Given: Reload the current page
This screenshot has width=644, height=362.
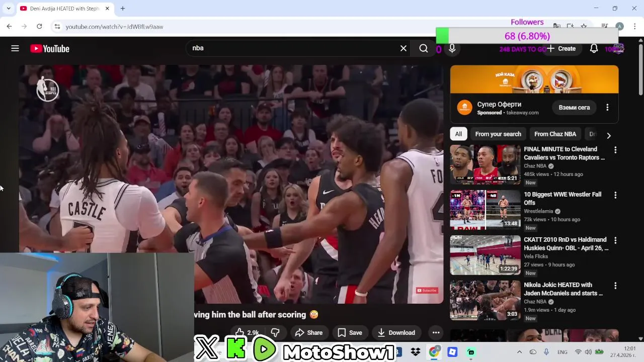Looking at the screenshot, I should [39, 26].
